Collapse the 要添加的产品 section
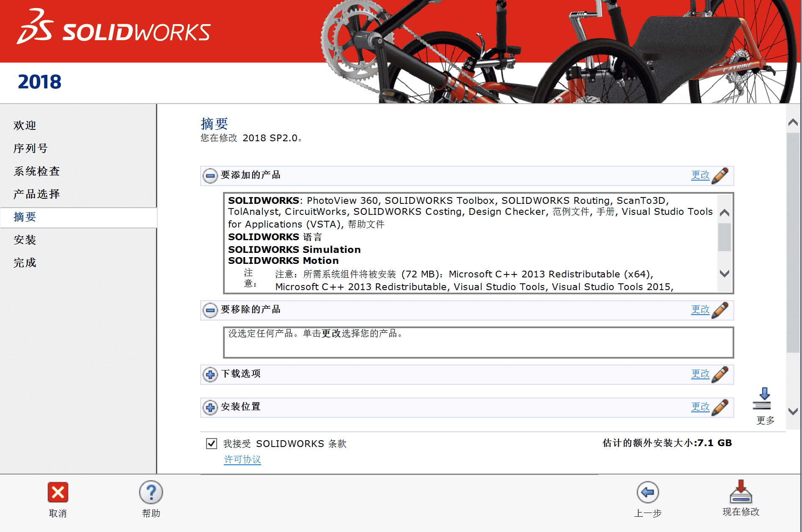802x532 pixels. pyautogui.click(x=209, y=176)
